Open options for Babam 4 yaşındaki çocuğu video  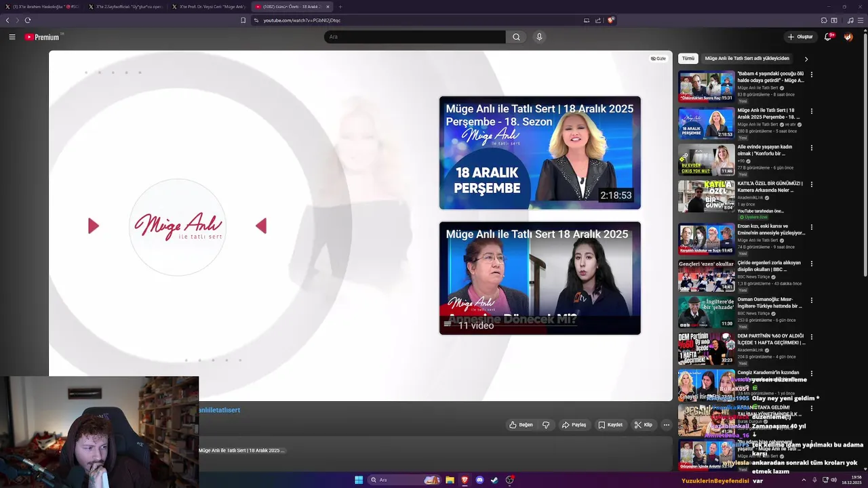click(x=812, y=75)
